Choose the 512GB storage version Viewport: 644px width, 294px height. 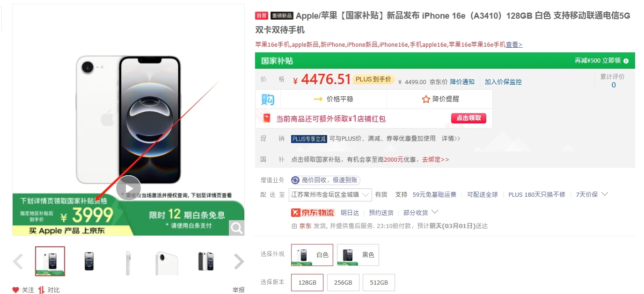379,283
